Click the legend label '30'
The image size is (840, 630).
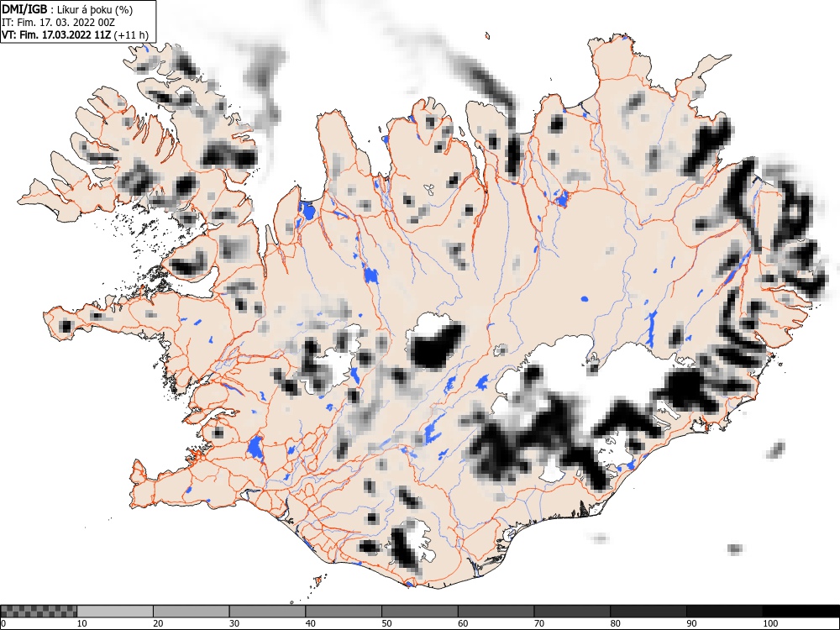coord(234,623)
